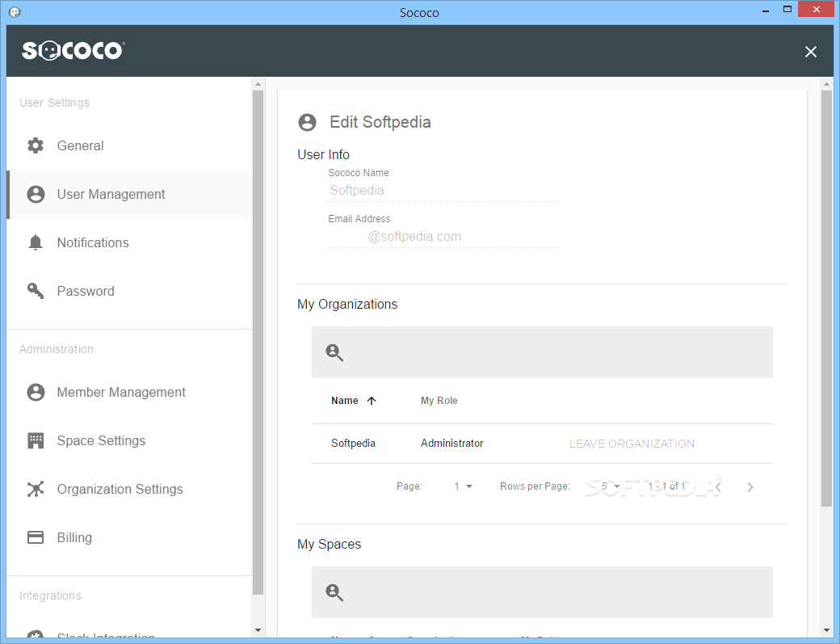Click the Billing credit card icon

36,537
